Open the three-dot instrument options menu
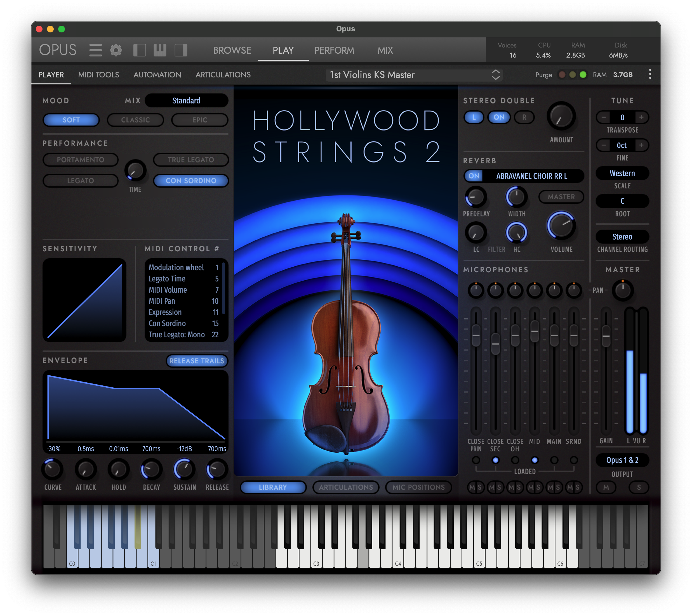The width and height of the screenshot is (692, 616). pyautogui.click(x=650, y=74)
